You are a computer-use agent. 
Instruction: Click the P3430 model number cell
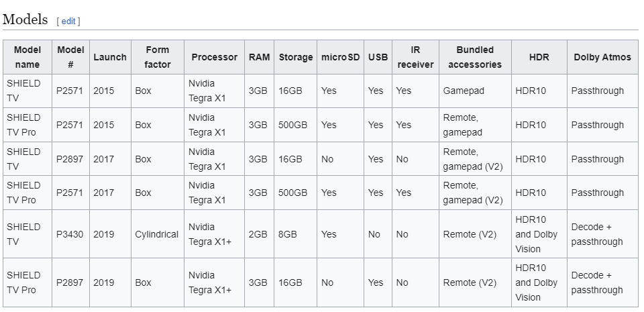(x=70, y=234)
